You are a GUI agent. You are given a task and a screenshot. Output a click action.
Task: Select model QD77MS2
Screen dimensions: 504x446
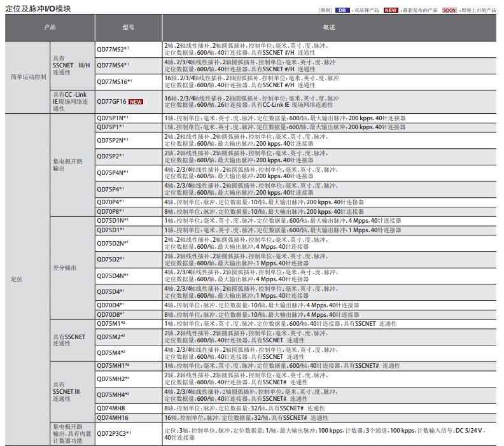click(129, 50)
